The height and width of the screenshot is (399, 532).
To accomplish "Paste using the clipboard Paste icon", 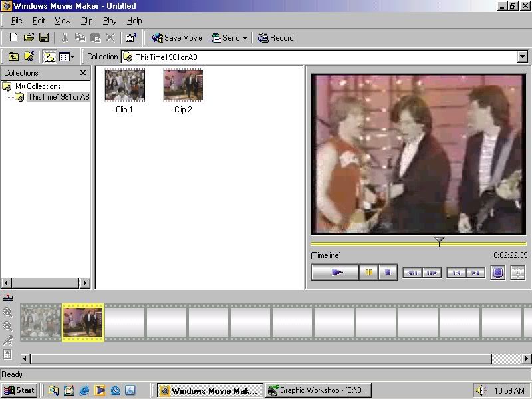I will pos(96,37).
